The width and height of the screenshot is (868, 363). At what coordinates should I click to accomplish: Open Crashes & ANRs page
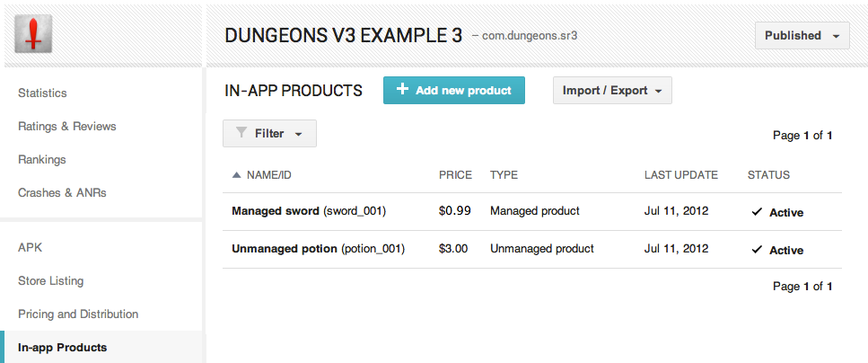(62, 193)
